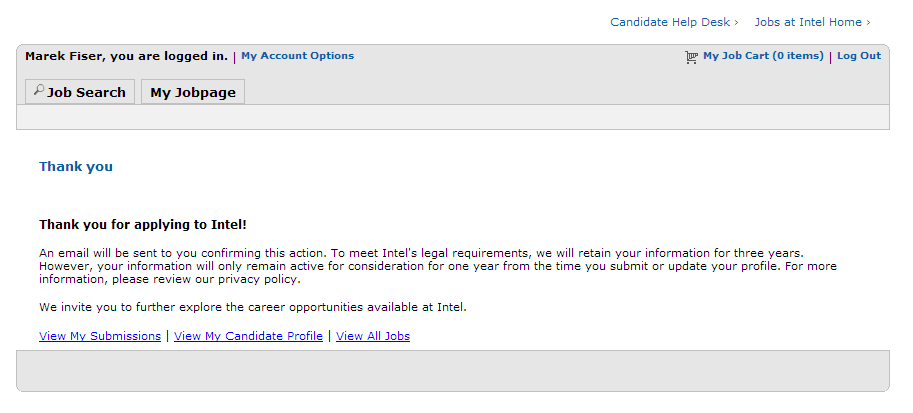
Task: View My Job Cart (0 items)
Action: 763,56
